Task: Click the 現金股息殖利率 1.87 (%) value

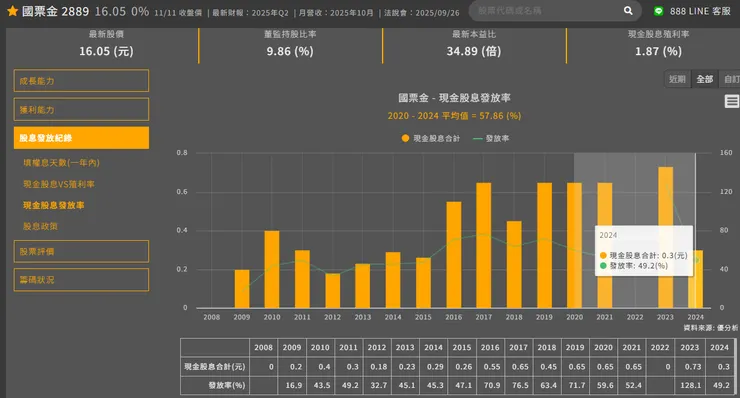Action: [x=658, y=51]
